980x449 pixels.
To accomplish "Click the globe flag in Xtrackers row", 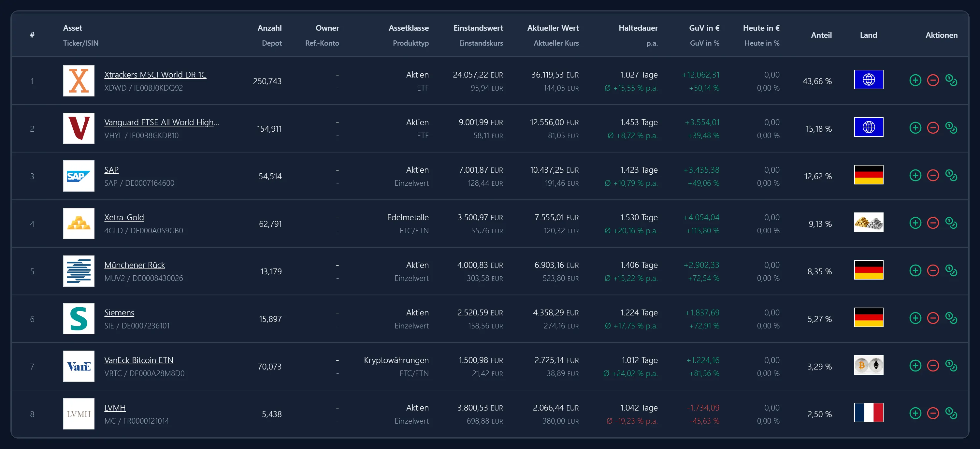I will pyautogui.click(x=869, y=80).
